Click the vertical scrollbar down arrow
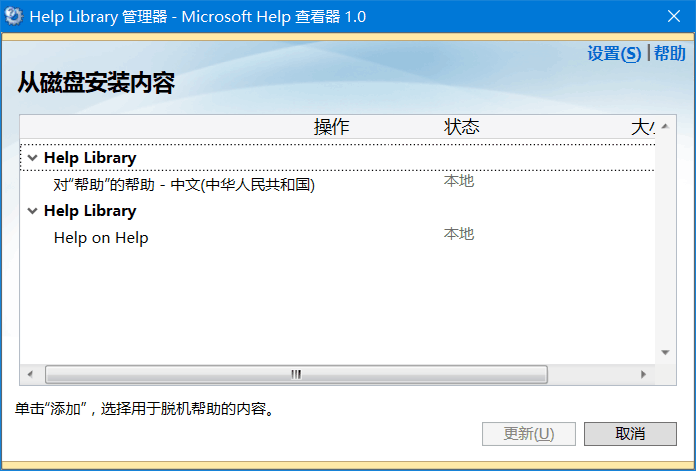The image size is (696, 471). click(x=665, y=352)
